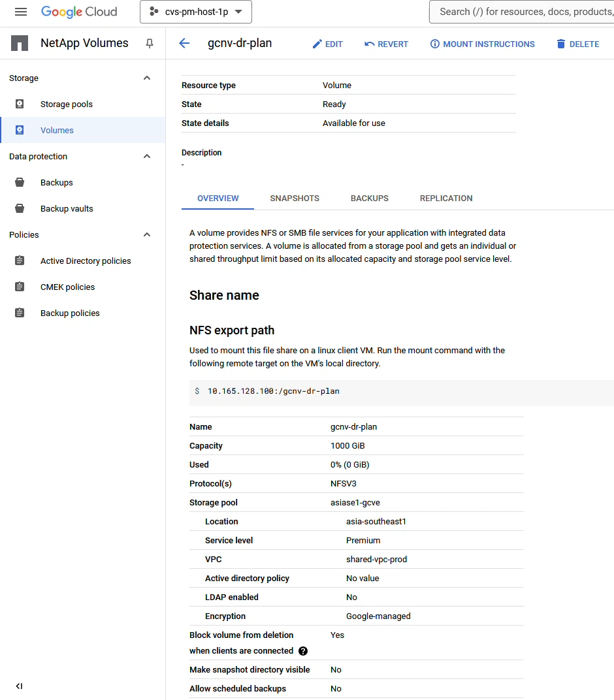The image size is (614, 700).
Task: Switch to the BACKUPS tab
Action: click(x=370, y=199)
